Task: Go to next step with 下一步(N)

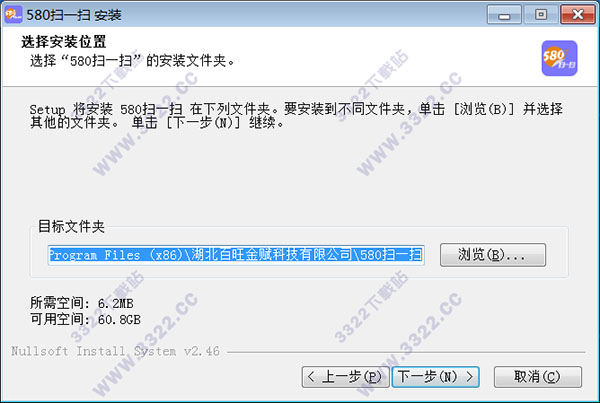Action: 435,377
